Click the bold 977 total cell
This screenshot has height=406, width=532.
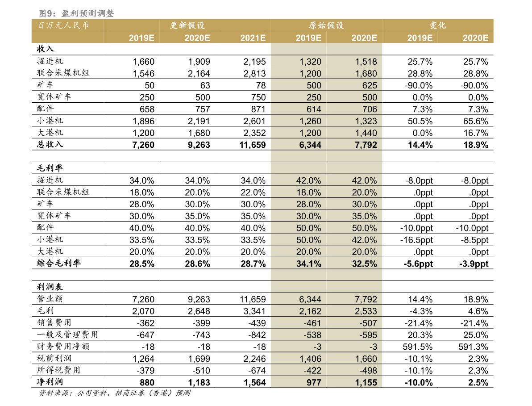tap(314, 382)
